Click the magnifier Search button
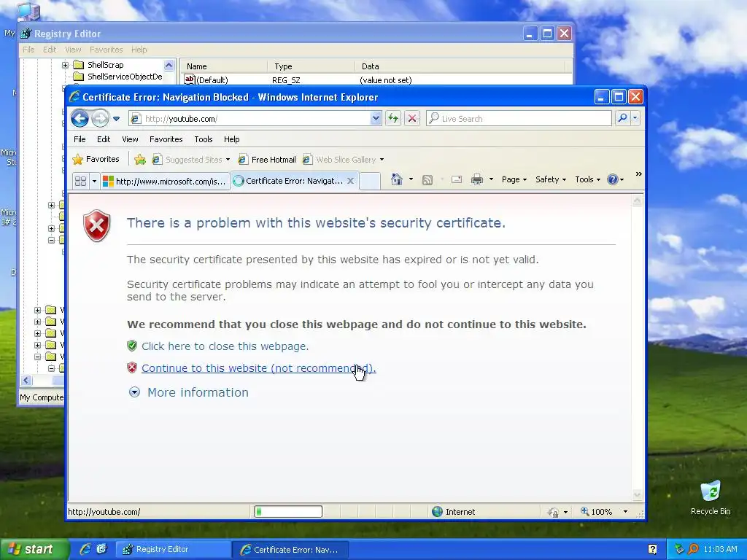Screen dimensions: 747x560 click(x=622, y=119)
